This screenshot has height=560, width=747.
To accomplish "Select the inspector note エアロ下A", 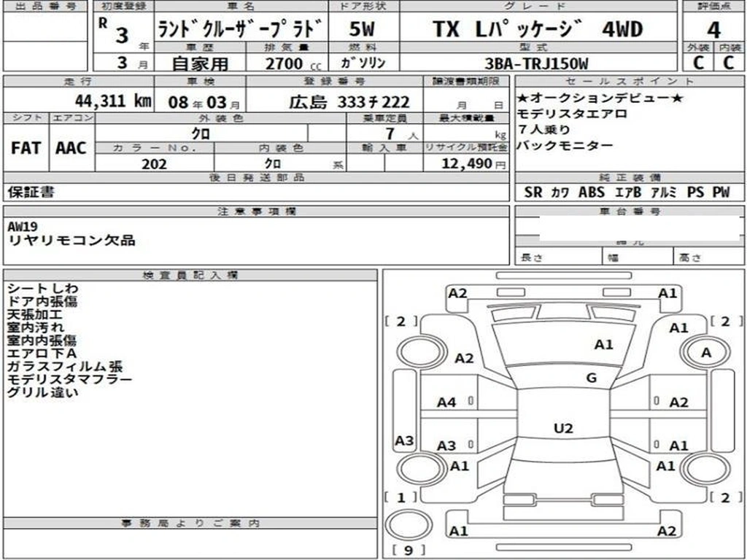I will 42,354.
